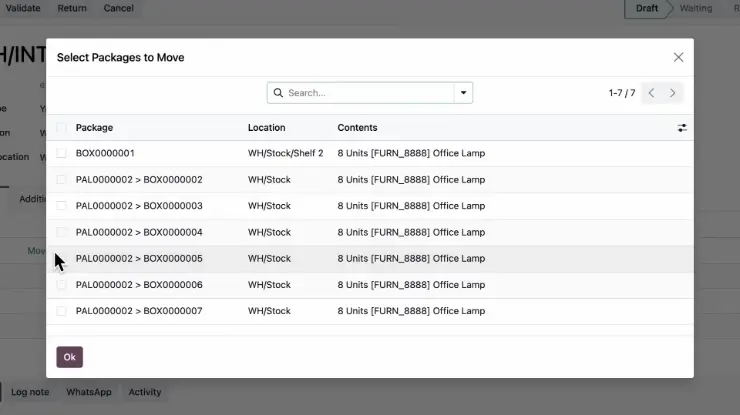Toggle the select-all packages checkbox

tap(61, 128)
